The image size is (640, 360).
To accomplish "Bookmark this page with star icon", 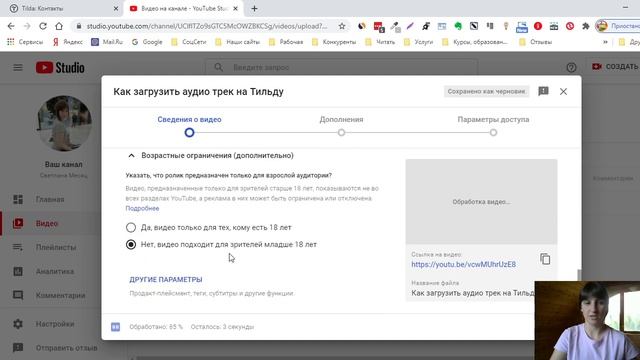I will coord(342,26).
